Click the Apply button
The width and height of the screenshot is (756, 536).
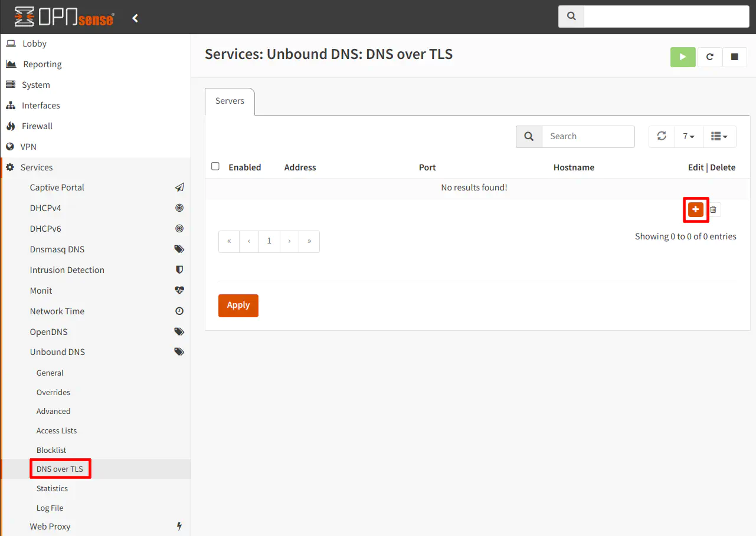238,305
